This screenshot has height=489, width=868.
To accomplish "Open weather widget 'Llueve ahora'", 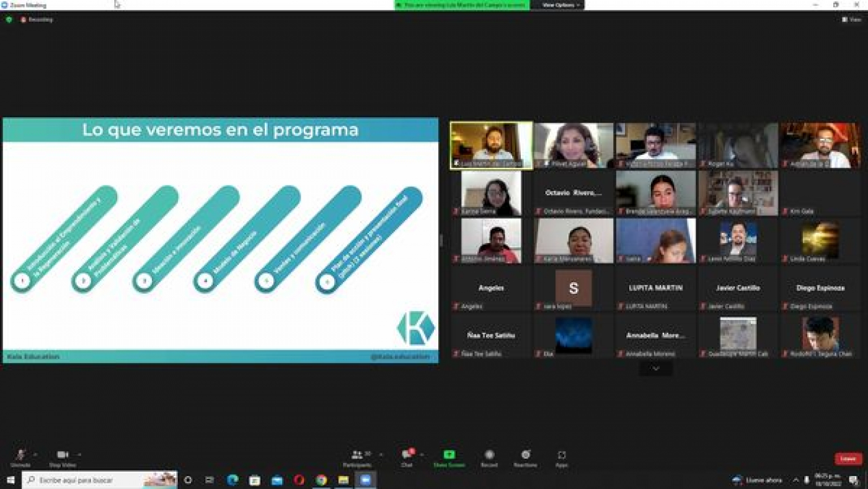I will pos(758,480).
